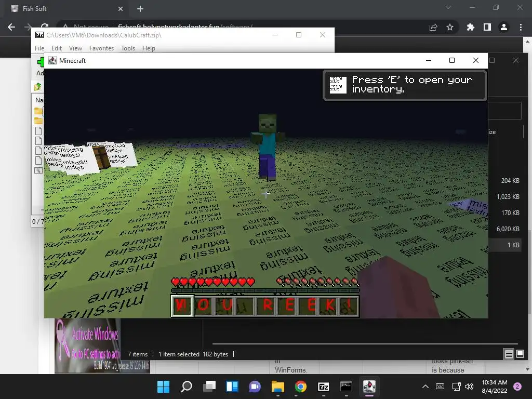Open the Favorites menu in 7-Zip
Screen dimensions: 532x399
[101, 48]
